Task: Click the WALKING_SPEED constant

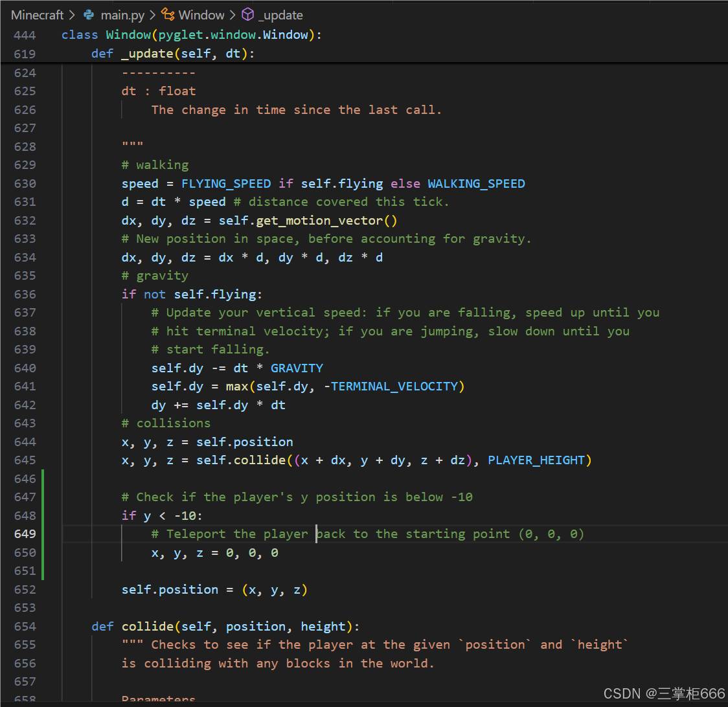Action: [476, 184]
